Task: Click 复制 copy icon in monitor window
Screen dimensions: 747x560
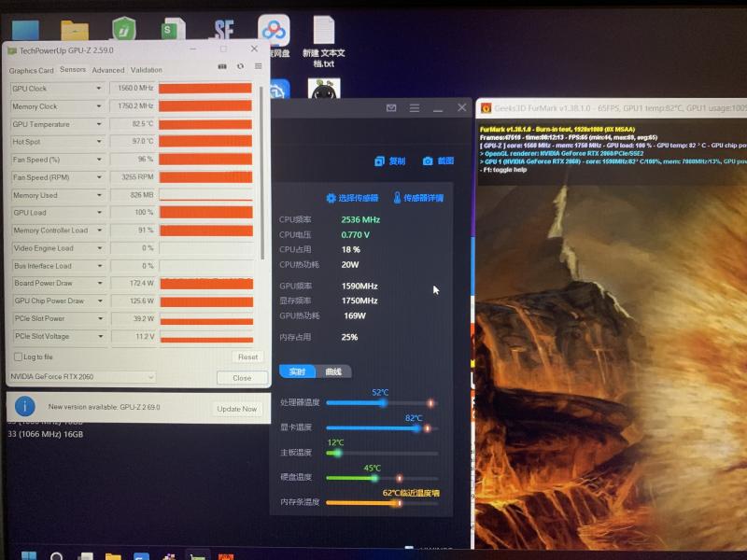Action: click(379, 161)
